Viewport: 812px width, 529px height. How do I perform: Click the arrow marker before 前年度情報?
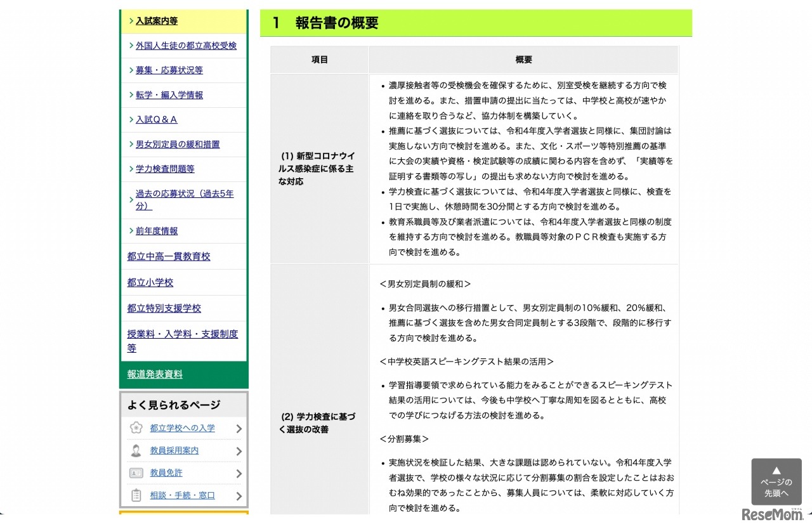click(x=131, y=232)
